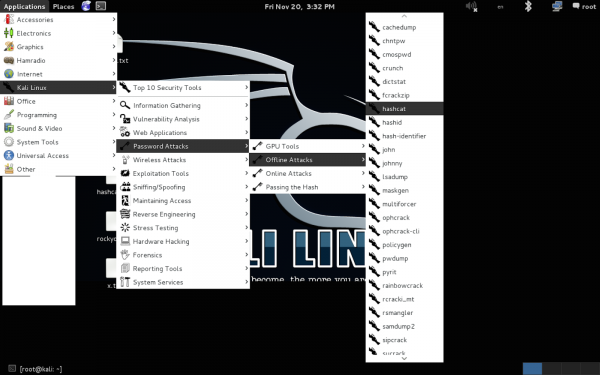
Task: Open the network connection icon
Action: click(x=557, y=6)
